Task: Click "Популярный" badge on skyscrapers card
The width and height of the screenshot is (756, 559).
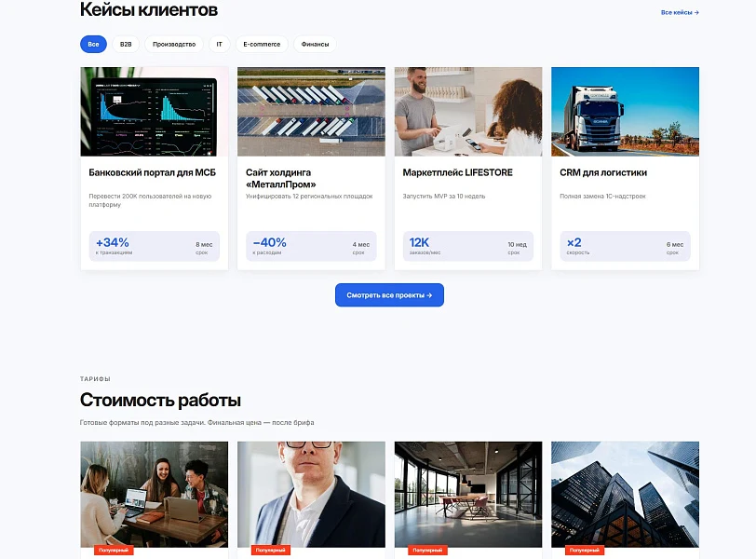Action: click(585, 550)
